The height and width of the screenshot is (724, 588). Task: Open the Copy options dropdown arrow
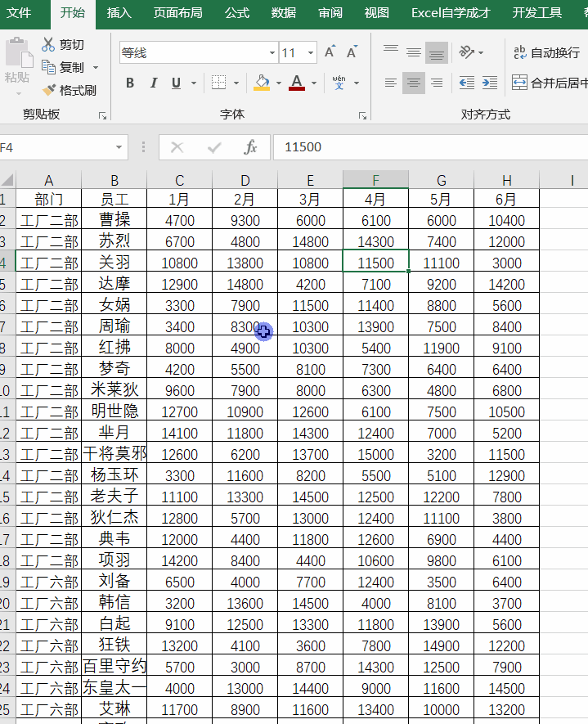pyautogui.click(x=96, y=67)
